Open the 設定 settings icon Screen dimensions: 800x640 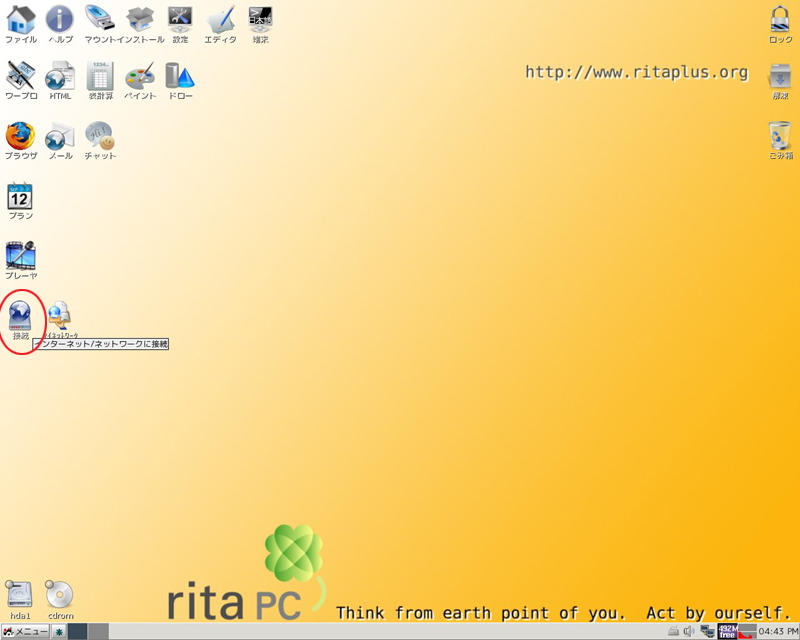180,20
